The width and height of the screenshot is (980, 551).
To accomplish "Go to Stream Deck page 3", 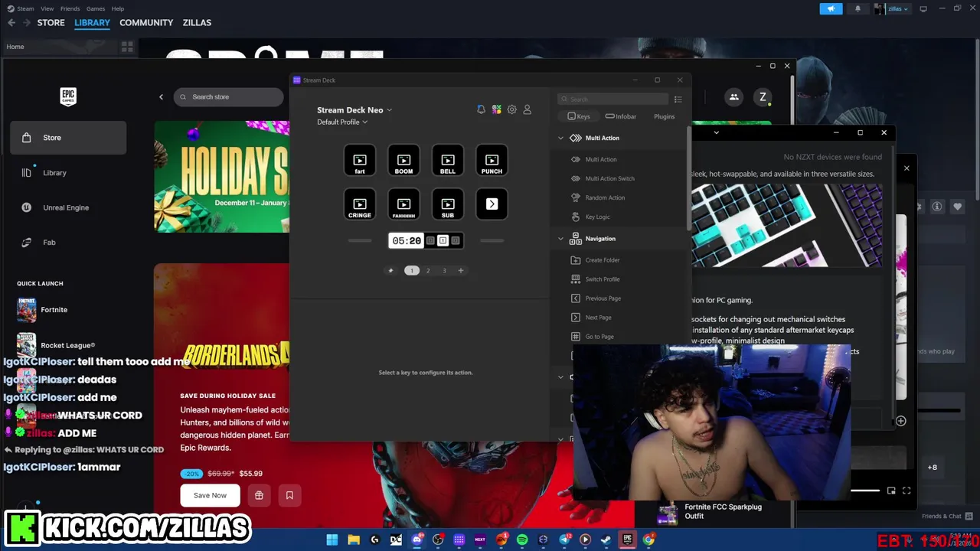I will (x=444, y=270).
